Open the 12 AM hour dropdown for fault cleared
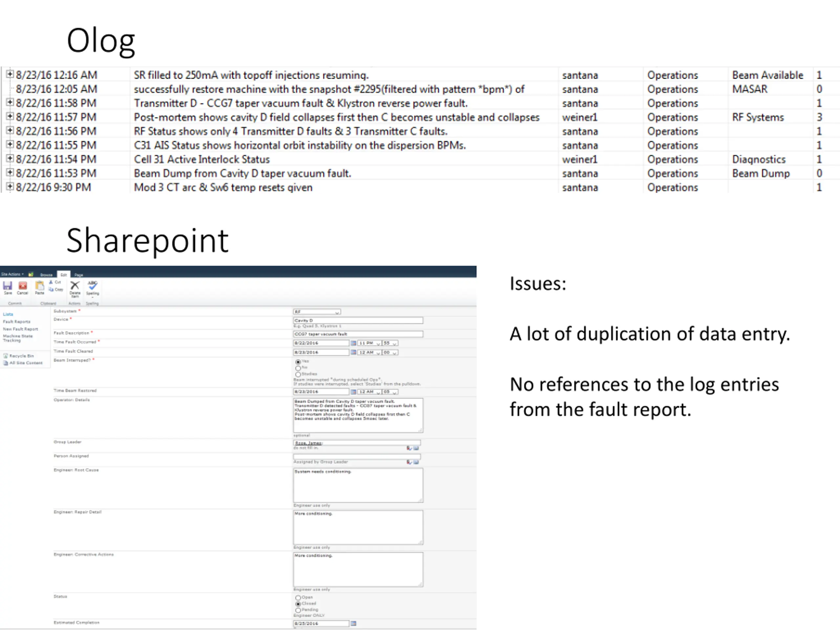840x630 pixels. [x=369, y=353]
